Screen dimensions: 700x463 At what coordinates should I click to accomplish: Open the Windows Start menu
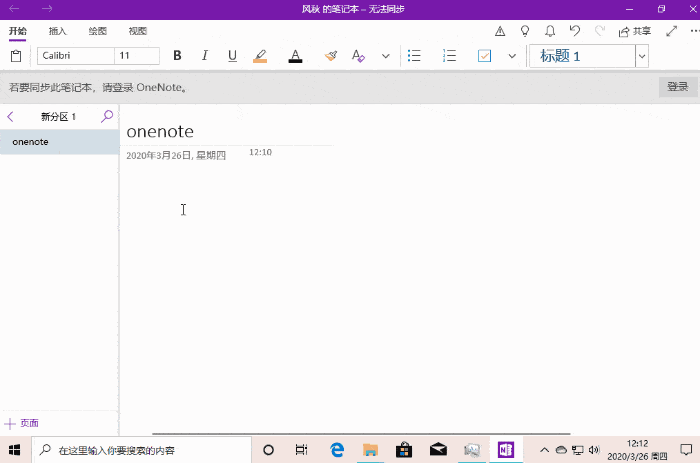click(x=14, y=450)
